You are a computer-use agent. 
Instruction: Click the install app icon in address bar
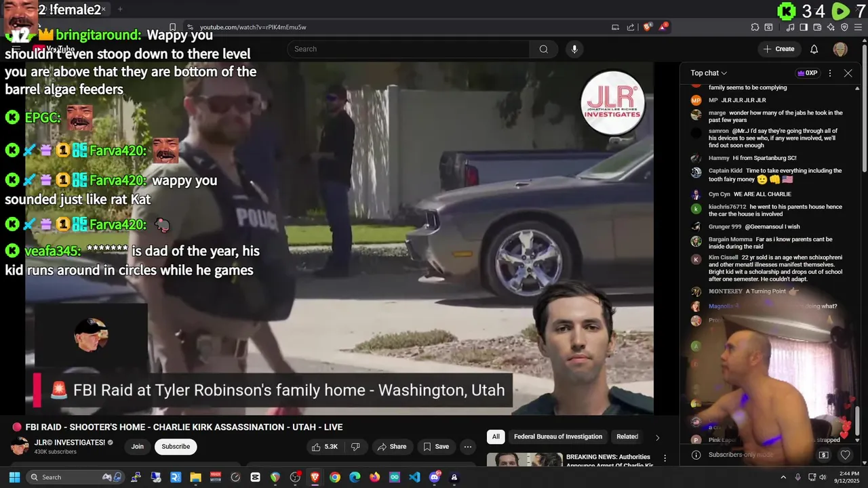(x=615, y=27)
